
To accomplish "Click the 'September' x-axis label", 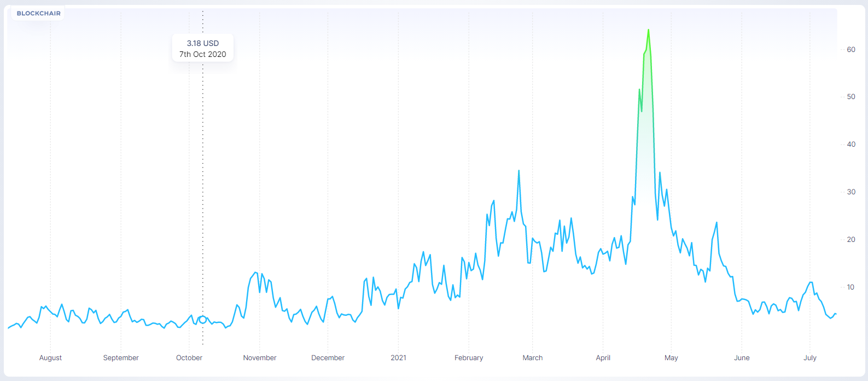I will pos(121,358).
